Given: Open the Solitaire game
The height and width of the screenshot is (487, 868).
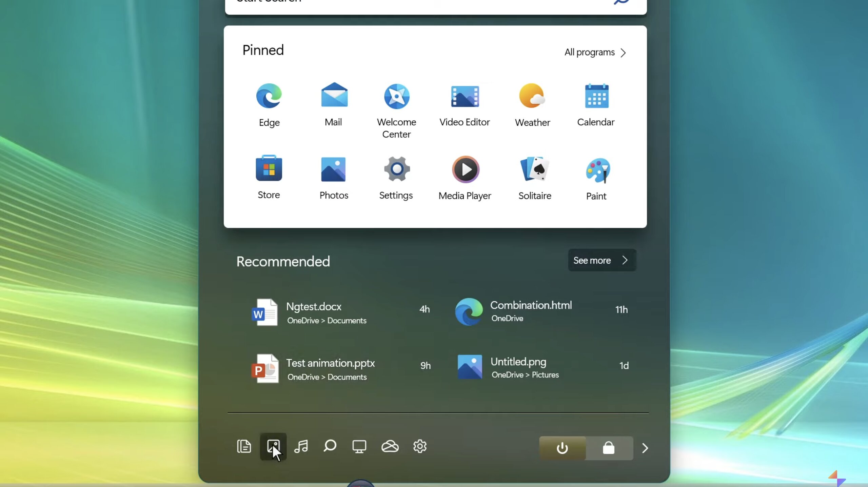Looking at the screenshot, I should click(535, 178).
